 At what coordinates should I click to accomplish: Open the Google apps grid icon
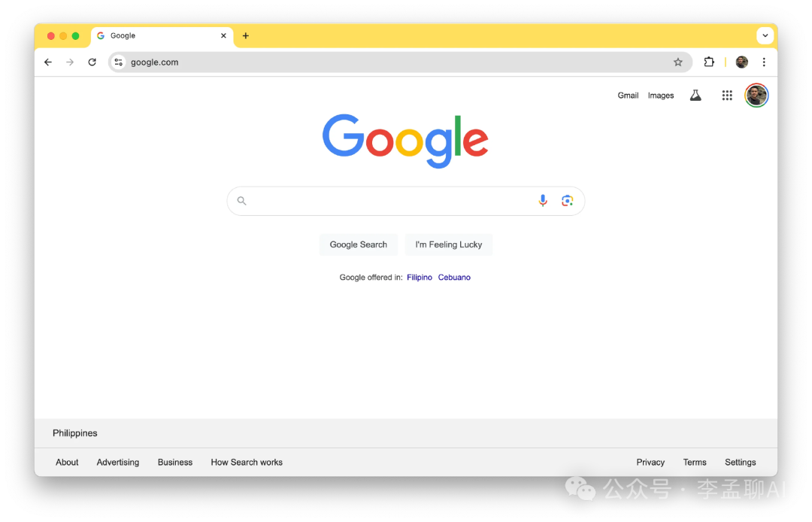click(x=727, y=96)
